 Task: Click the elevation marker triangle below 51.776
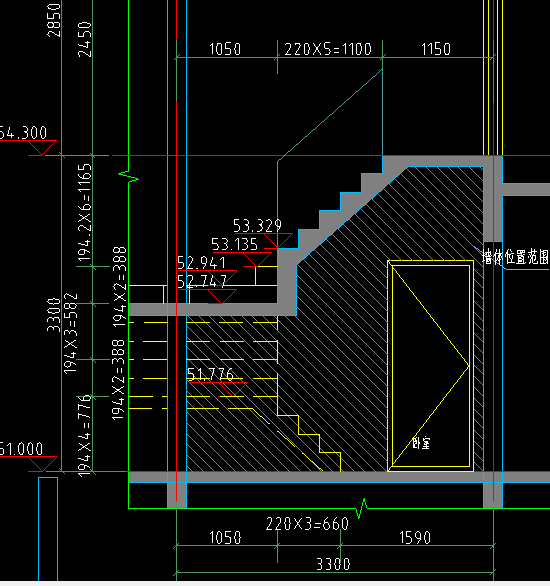coord(233,389)
